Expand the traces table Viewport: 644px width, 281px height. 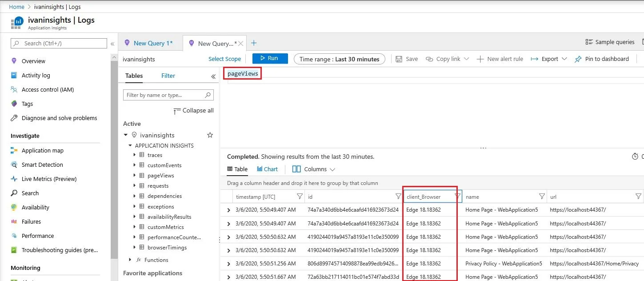click(x=134, y=155)
